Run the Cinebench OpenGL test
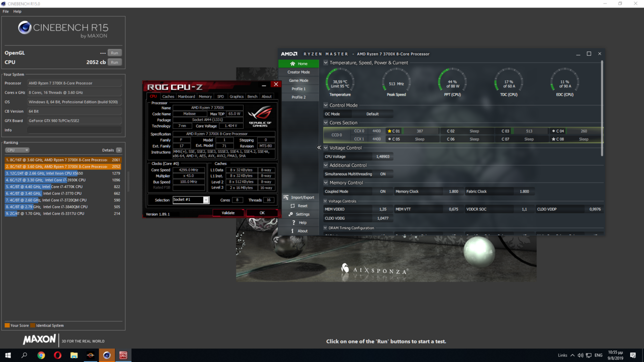The height and width of the screenshot is (362, 644). (x=115, y=53)
